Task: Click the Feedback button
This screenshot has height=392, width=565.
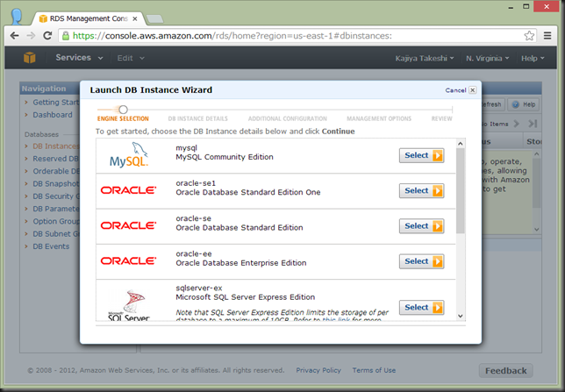Action: coord(505,371)
